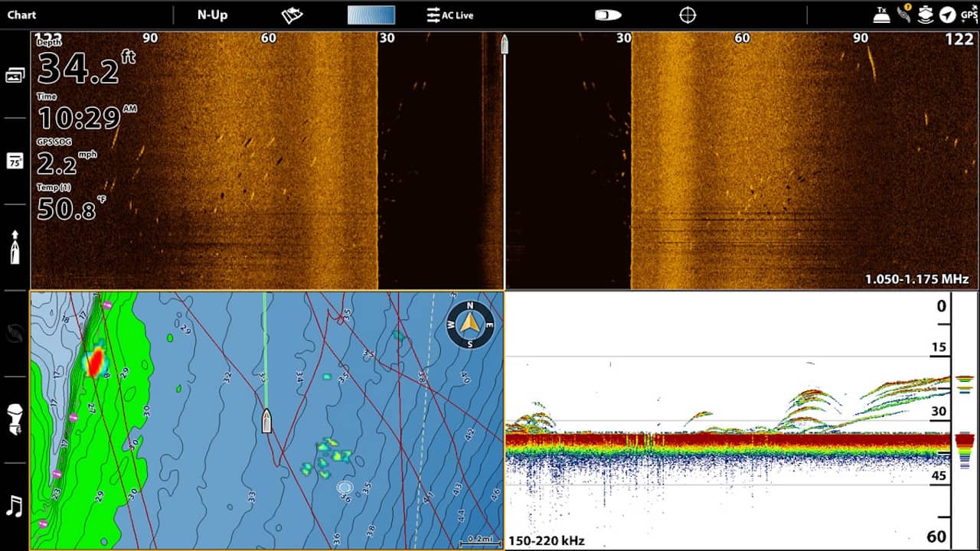The height and width of the screenshot is (551, 980).
Task: Open the outboard motor sidebar icon
Action: point(15,419)
